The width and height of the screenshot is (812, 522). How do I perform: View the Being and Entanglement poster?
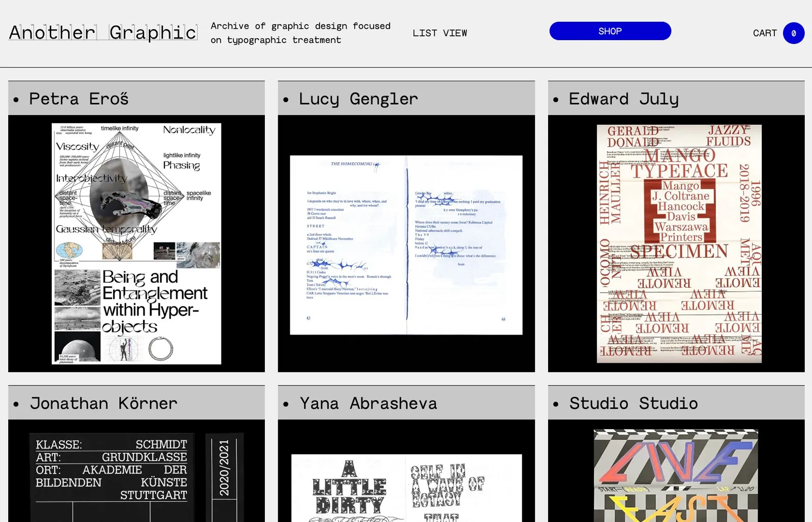137,243
